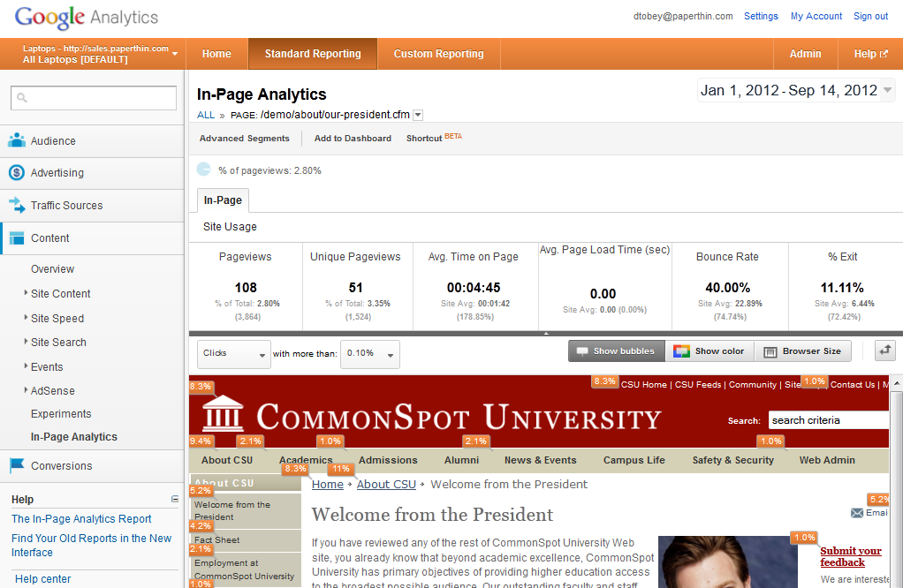Image resolution: width=903 pixels, height=588 pixels.
Task: Go to the Home tab
Action: tap(216, 54)
